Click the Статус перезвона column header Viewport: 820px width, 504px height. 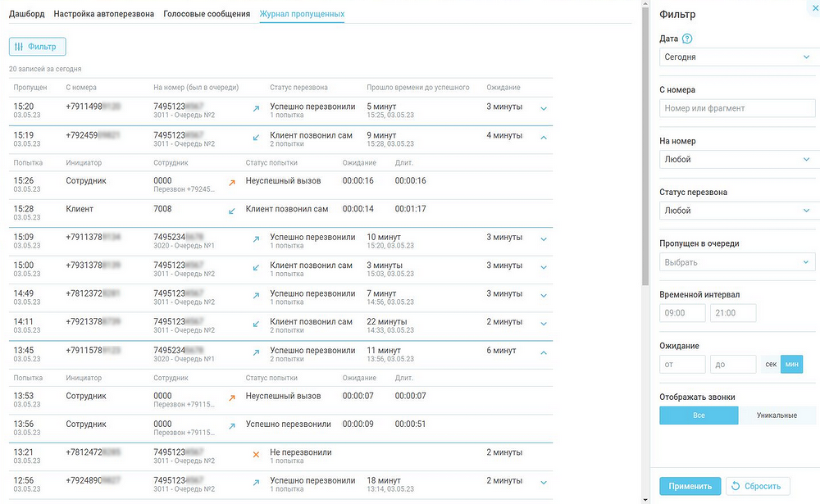tap(298, 88)
